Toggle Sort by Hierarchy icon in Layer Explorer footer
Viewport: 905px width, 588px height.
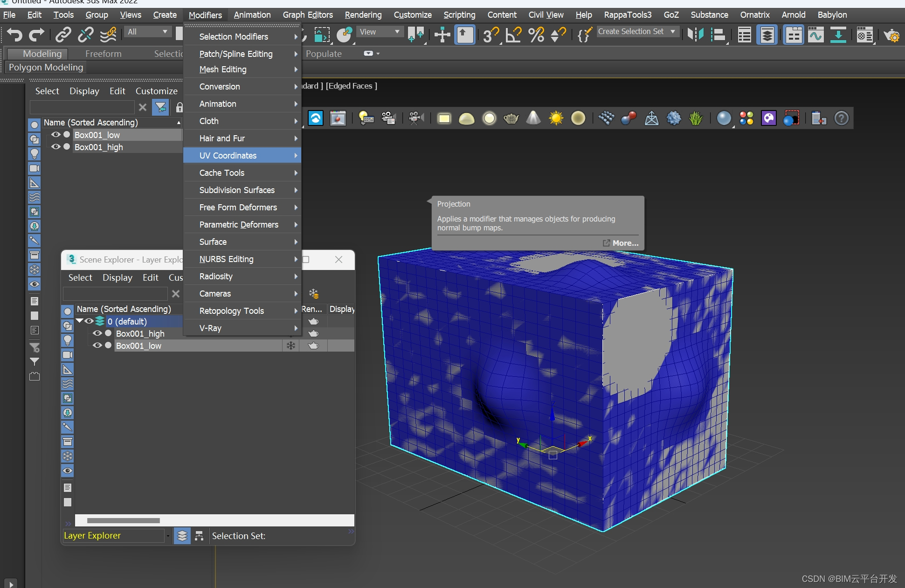pos(199,536)
